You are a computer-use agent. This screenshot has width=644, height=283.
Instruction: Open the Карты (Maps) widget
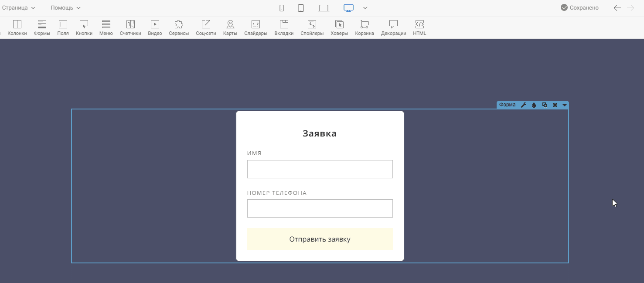pos(230,28)
